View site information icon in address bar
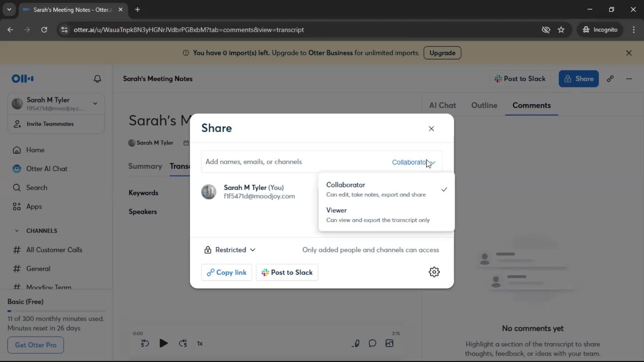The height and width of the screenshot is (362, 644). click(x=64, y=30)
